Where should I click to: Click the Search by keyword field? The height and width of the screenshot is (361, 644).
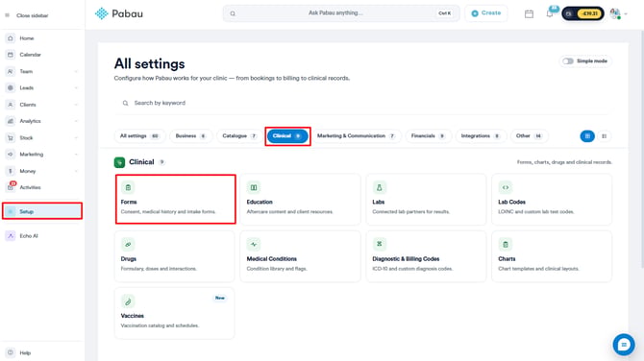click(x=362, y=103)
